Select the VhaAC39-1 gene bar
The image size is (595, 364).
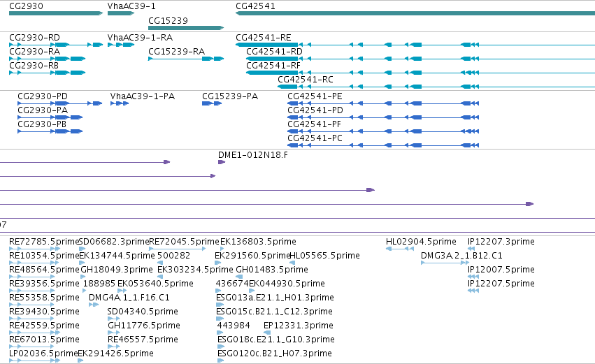(121, 13)
